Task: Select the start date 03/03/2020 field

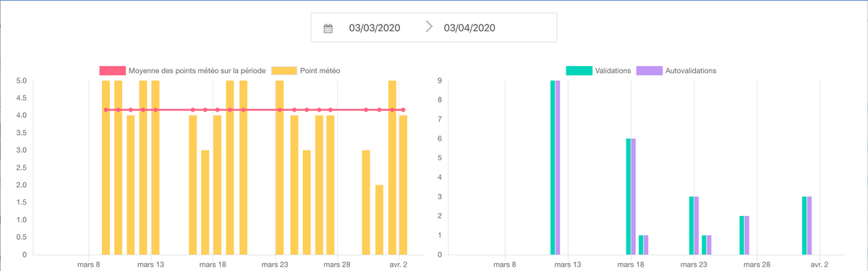Action: (375, 28)
